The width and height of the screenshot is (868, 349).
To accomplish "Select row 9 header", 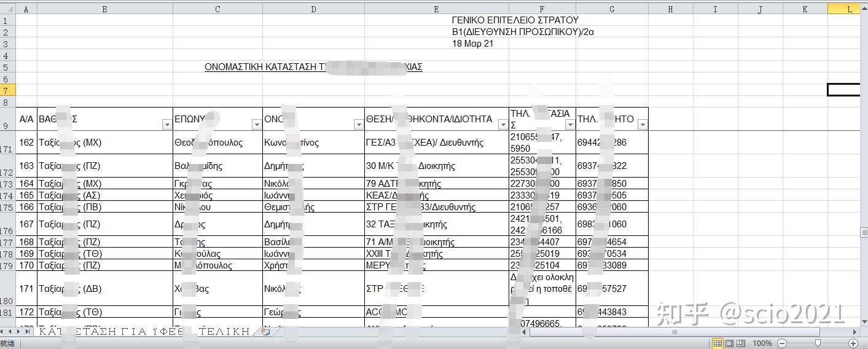I will click(x=7, y=119).
